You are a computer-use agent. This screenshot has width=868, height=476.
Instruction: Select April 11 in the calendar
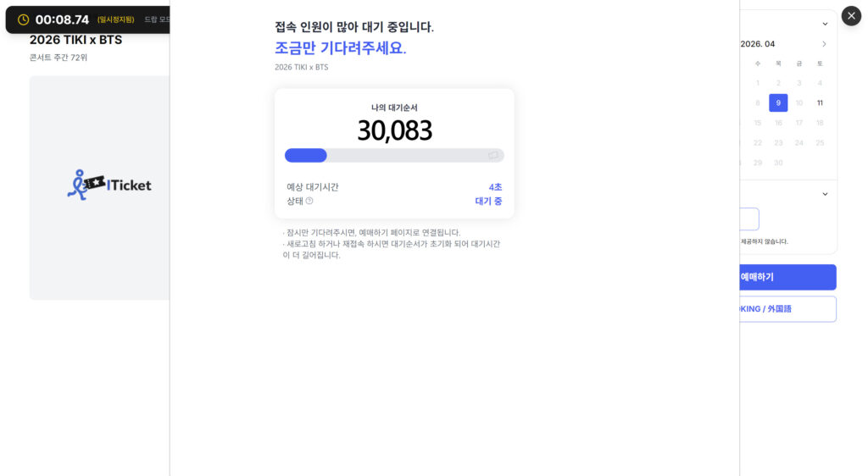pos(820,102)
